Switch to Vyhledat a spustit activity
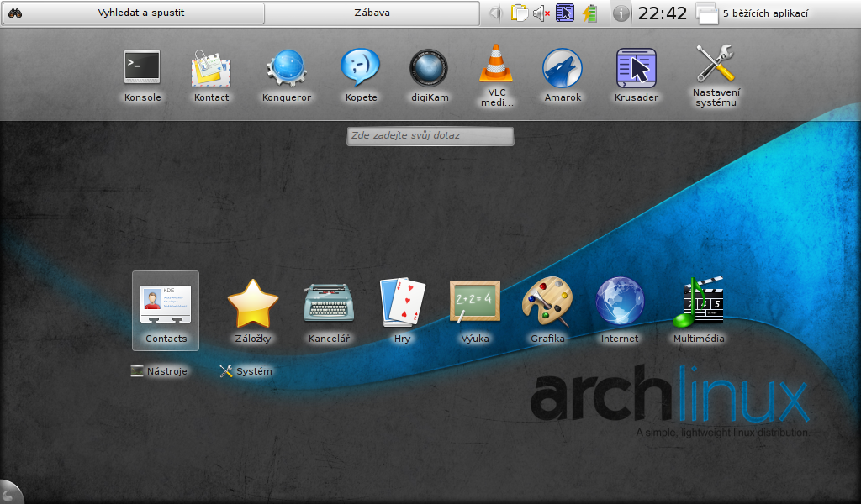 point(134,13)
